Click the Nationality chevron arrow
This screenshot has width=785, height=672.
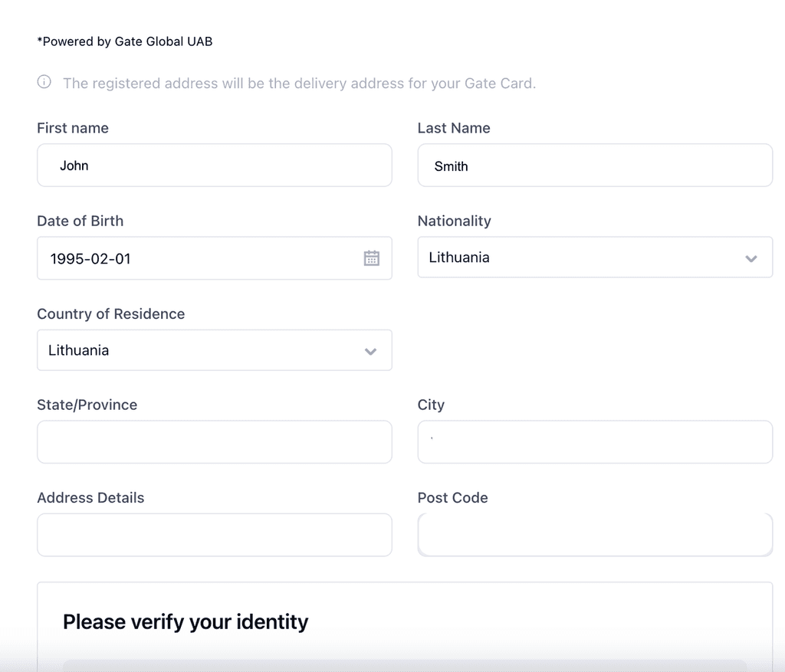click(x=751, y=258)
